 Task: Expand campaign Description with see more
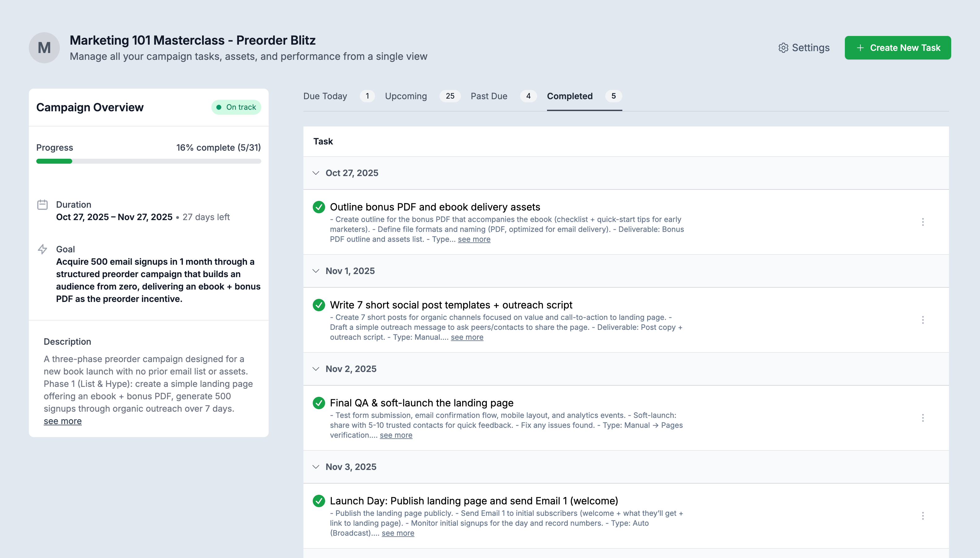coord(62,421)
